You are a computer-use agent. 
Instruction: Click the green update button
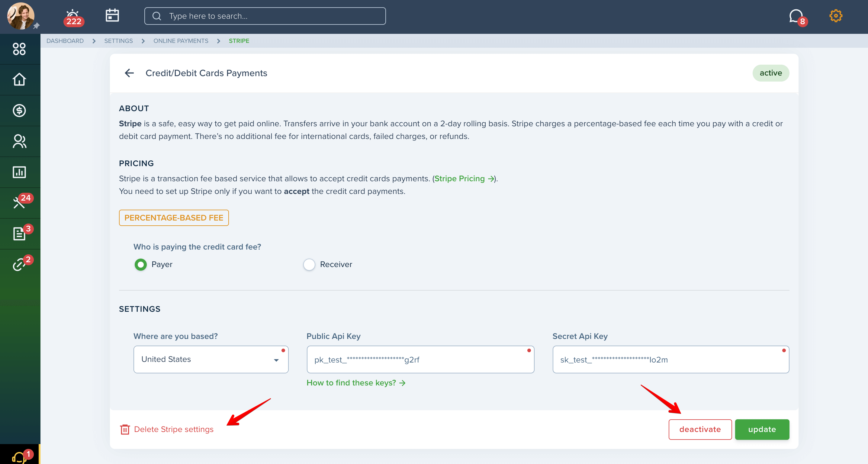coord(762,429)
